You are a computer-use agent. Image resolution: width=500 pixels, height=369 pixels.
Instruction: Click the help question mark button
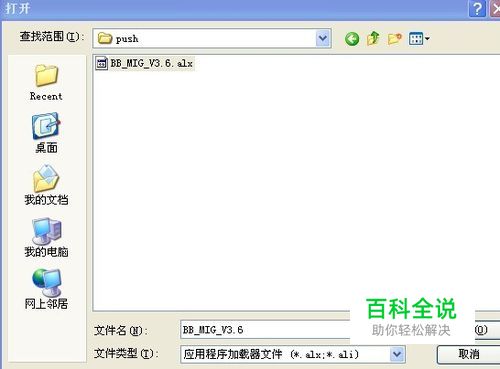coord(477,8)
